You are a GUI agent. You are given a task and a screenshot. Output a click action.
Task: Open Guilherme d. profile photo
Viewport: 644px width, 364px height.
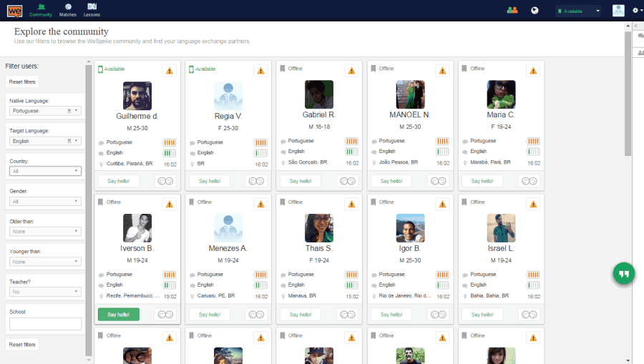tap(137, 96)
